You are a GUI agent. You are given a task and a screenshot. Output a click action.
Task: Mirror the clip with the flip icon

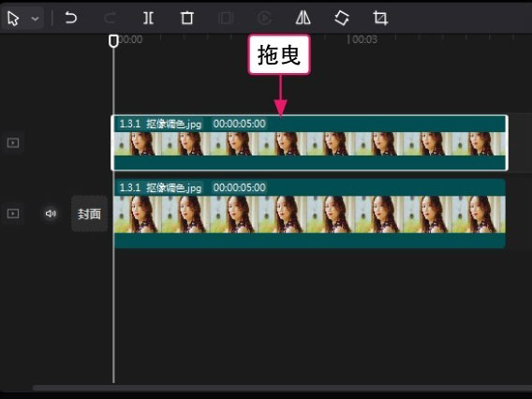pos(303,18)
